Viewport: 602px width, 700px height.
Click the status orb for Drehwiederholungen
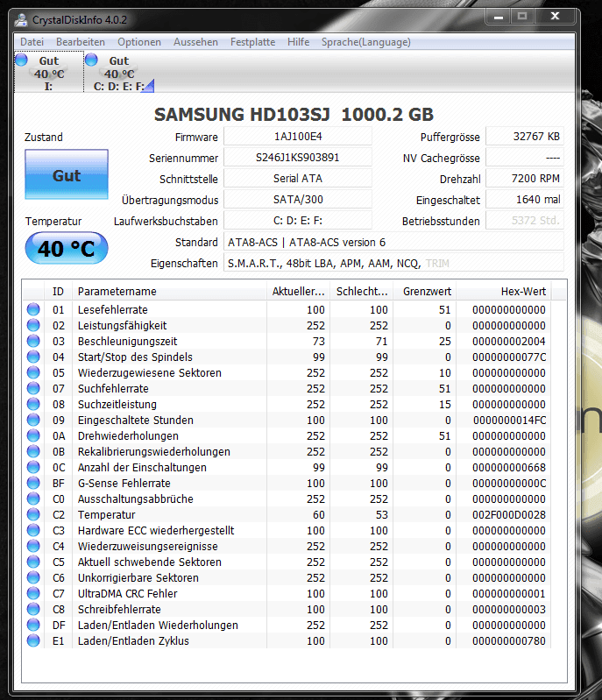(x=33, y=435)
